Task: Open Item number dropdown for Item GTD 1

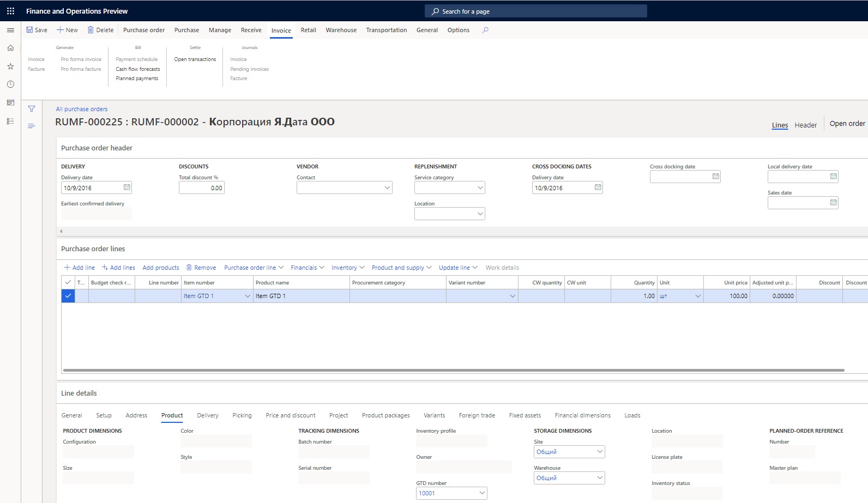Action: (x=248, y=296)
